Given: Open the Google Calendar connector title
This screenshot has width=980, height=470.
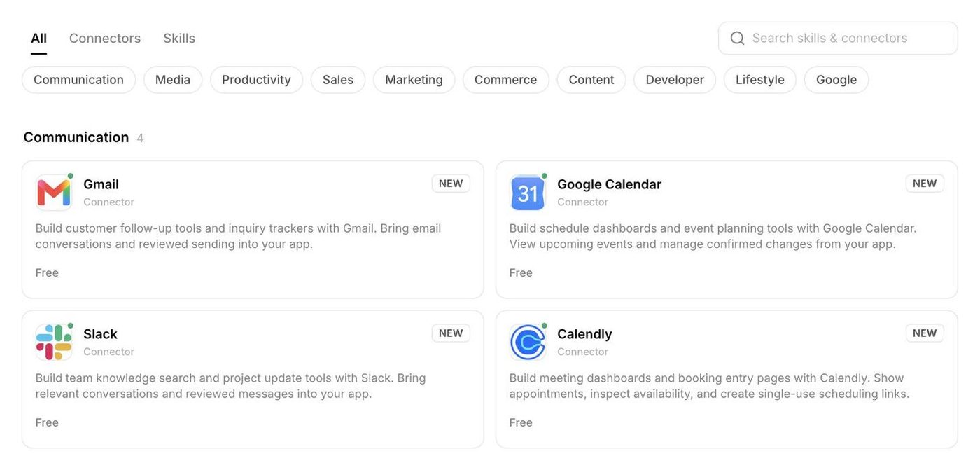Looking at the screenshot, I should click(609, 184).
